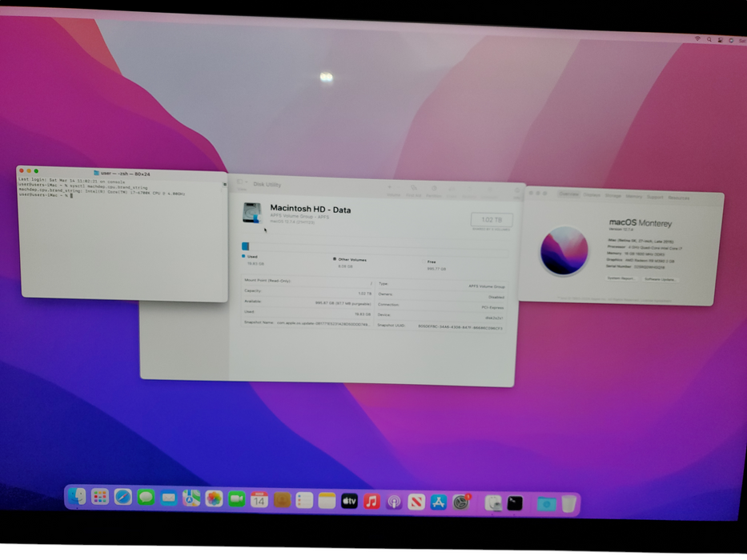Click Spotlight search icon in menu bar
This screenshot has width=747, height=560.
point(709,39)
